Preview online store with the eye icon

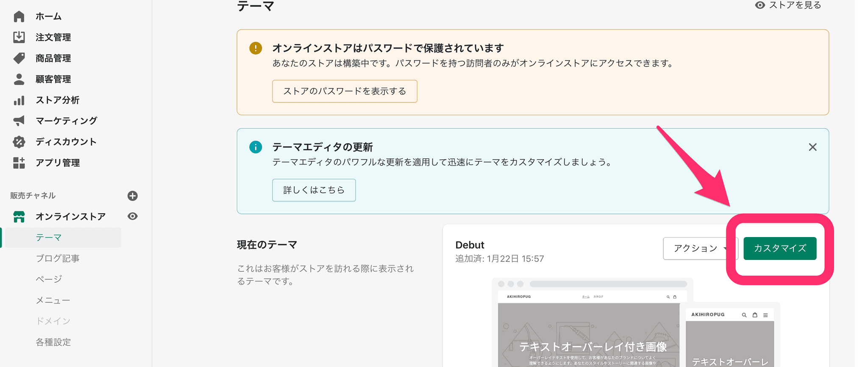point(133,216)
